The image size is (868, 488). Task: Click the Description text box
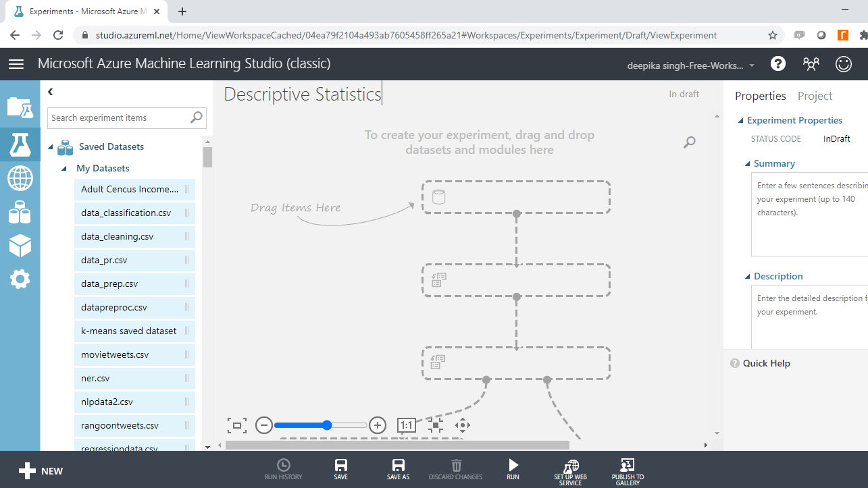[809, 317]
